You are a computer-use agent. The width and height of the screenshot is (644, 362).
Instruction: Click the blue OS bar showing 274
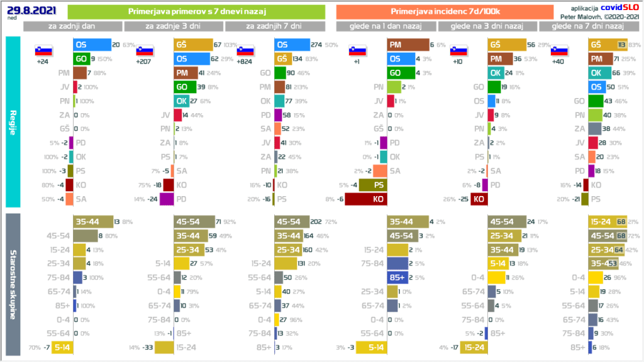click(292, 45)
